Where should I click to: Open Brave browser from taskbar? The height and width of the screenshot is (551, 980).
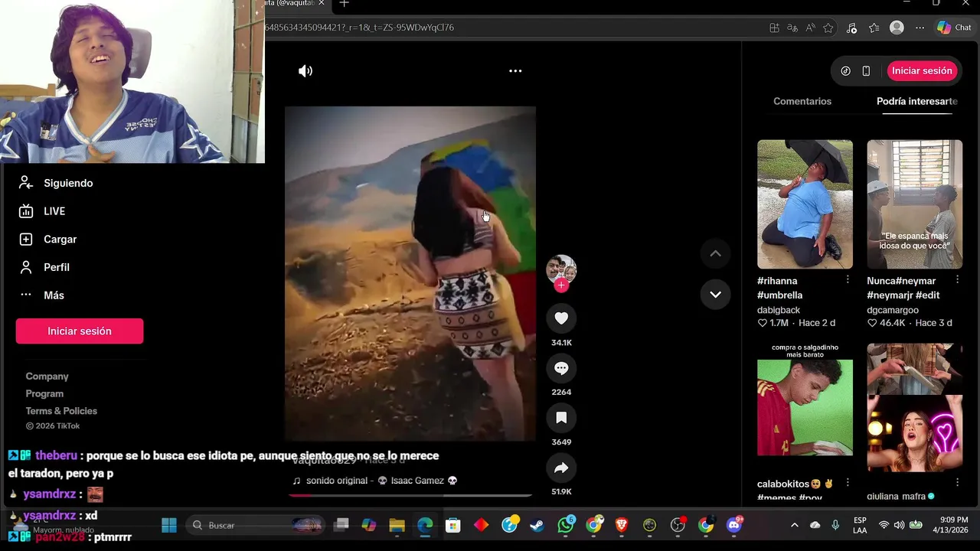click(x=622, y=525)
